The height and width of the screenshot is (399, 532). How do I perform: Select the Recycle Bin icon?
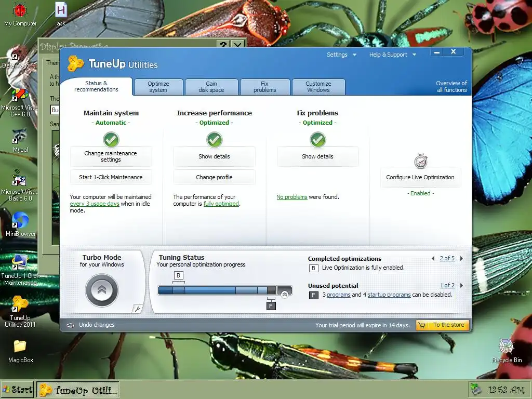(x=507, y=351)
